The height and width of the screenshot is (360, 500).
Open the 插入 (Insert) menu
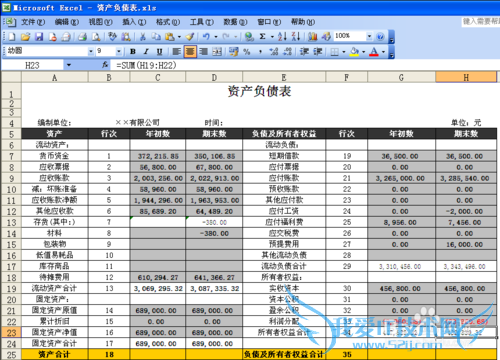[134, 22]
